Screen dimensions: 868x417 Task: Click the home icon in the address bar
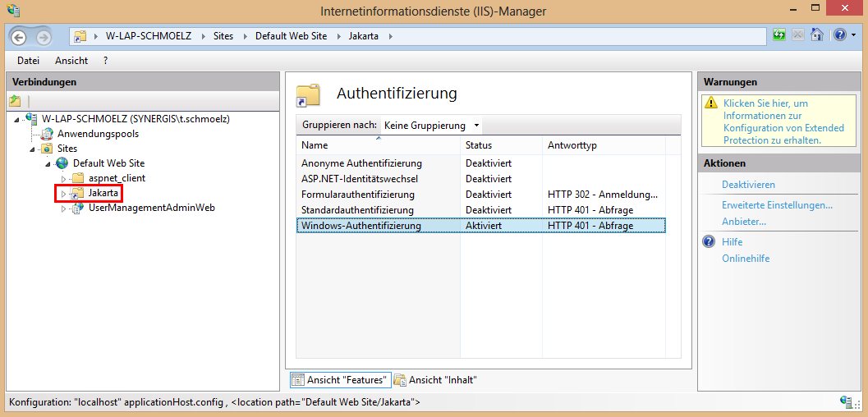(816, 35)
